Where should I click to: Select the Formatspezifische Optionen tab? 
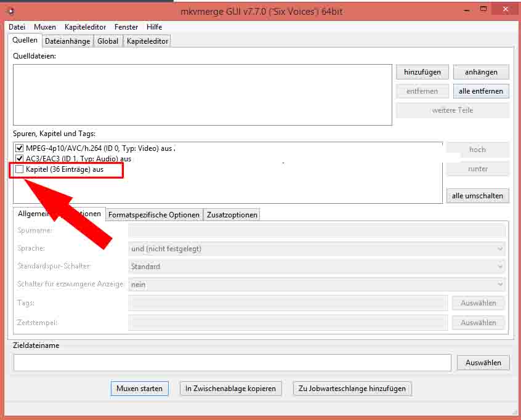click(x=154, y=215)
